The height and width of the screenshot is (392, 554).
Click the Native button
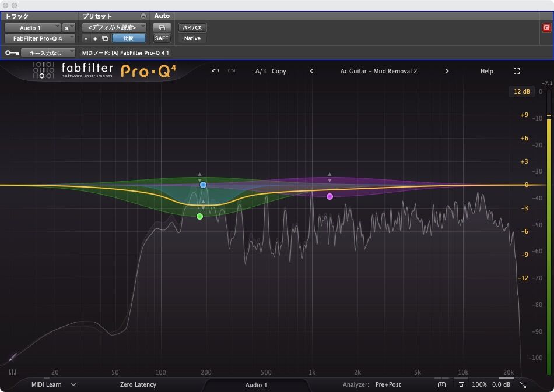coord(192,38)
